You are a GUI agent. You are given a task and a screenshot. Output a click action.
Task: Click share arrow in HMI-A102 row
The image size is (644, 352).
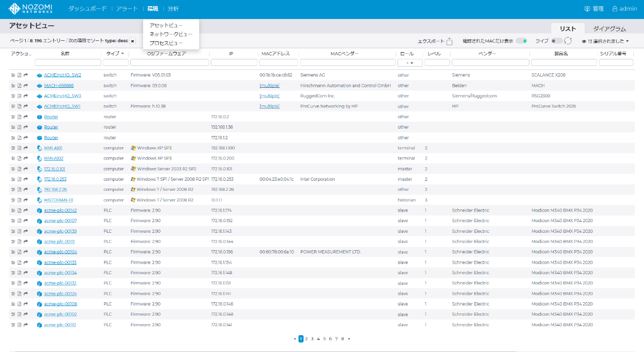pyautogui.click(x=26, y=158)
